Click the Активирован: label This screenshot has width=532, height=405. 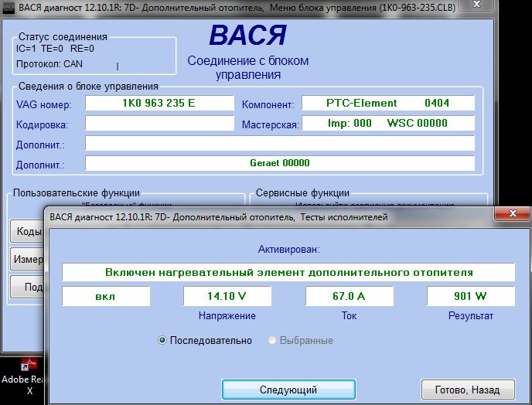[288, 250]
